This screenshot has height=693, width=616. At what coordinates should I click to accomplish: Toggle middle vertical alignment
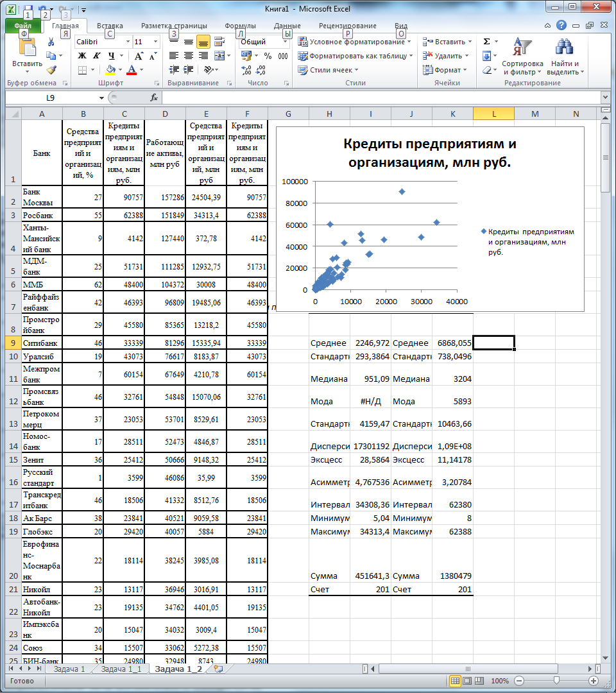coord(189,42)
